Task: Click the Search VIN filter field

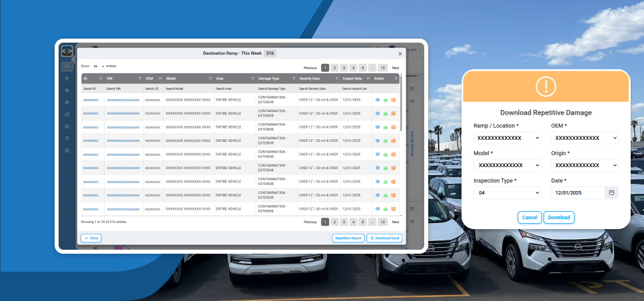Action: 123,88
